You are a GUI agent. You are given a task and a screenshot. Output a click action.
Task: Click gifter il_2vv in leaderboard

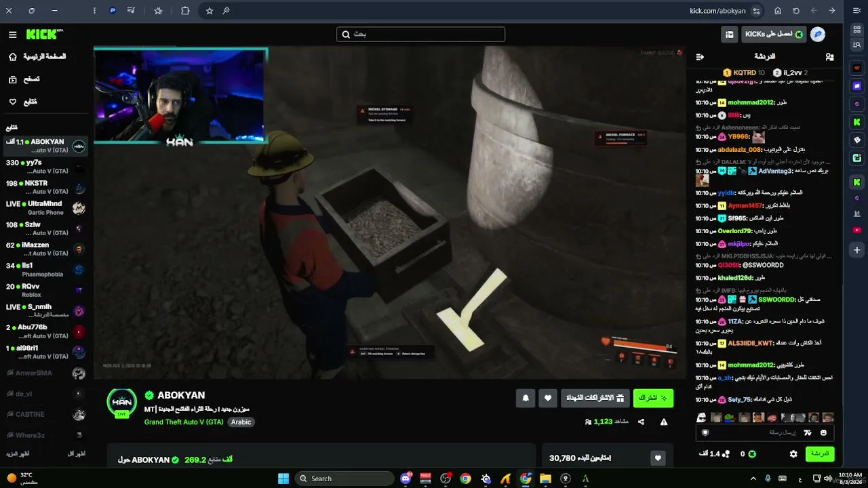point(791,73)
